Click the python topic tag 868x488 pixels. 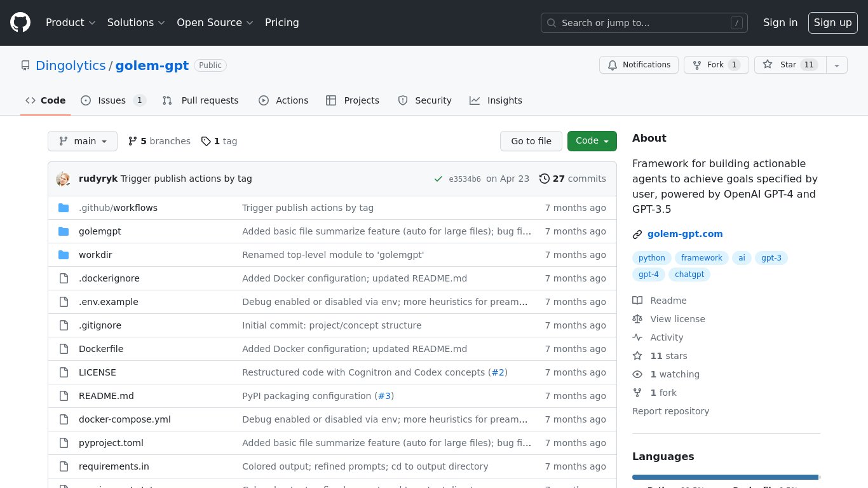(652, 258)
